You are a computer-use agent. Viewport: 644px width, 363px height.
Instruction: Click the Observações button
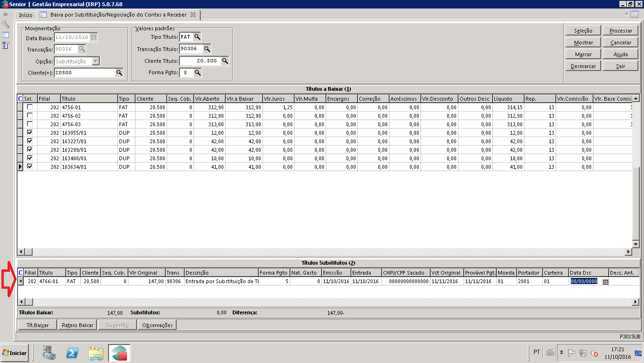tap(157, 325)
